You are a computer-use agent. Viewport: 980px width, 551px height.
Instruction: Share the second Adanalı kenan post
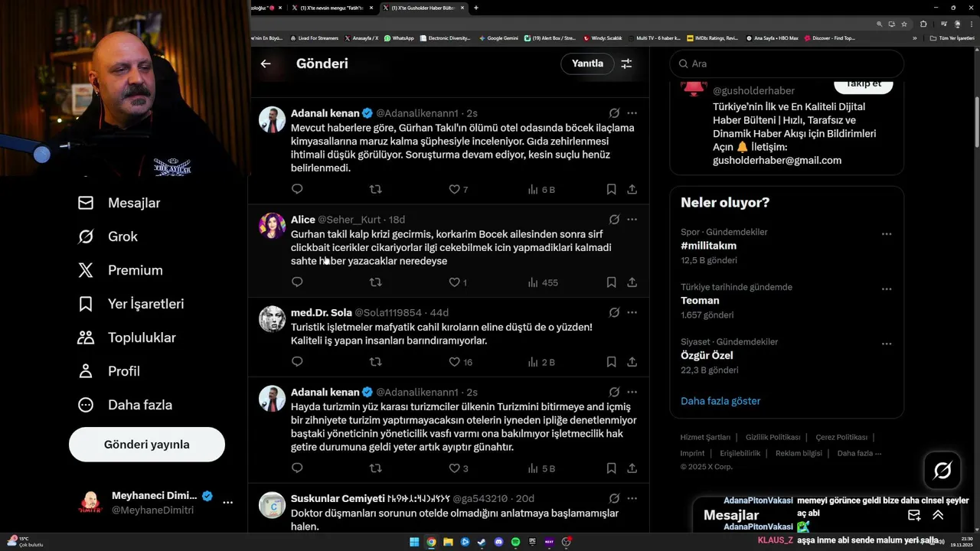[x=632, y=468]
